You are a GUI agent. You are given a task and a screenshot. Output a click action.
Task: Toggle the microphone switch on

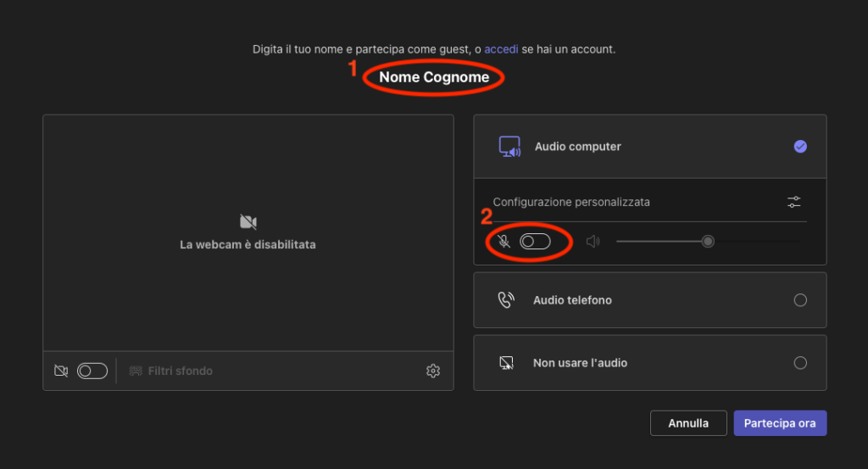[x=535, y=242]
